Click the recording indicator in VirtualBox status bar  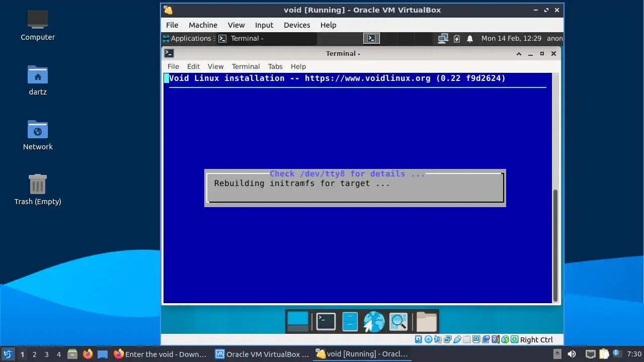point(486,339)
